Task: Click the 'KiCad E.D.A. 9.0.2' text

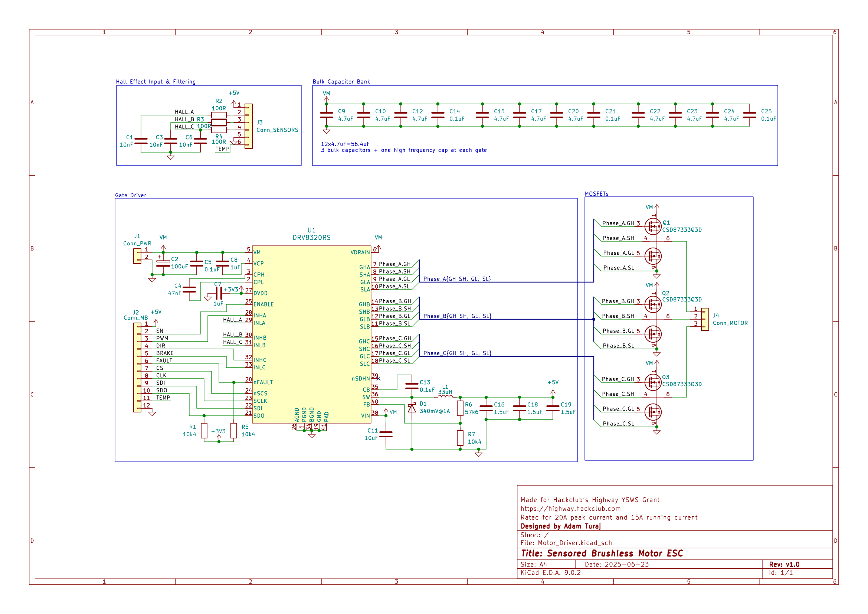Action: [x=550, y=573]
